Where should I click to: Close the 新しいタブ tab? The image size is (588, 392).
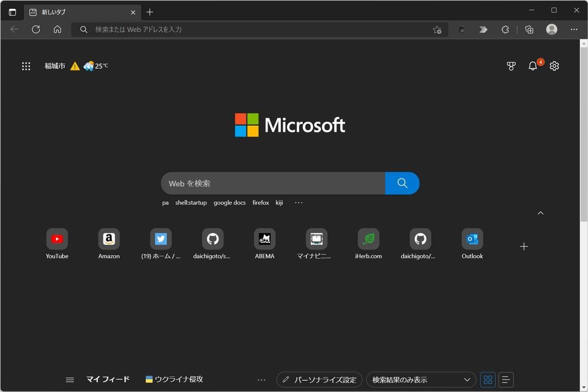coord(133,12)
